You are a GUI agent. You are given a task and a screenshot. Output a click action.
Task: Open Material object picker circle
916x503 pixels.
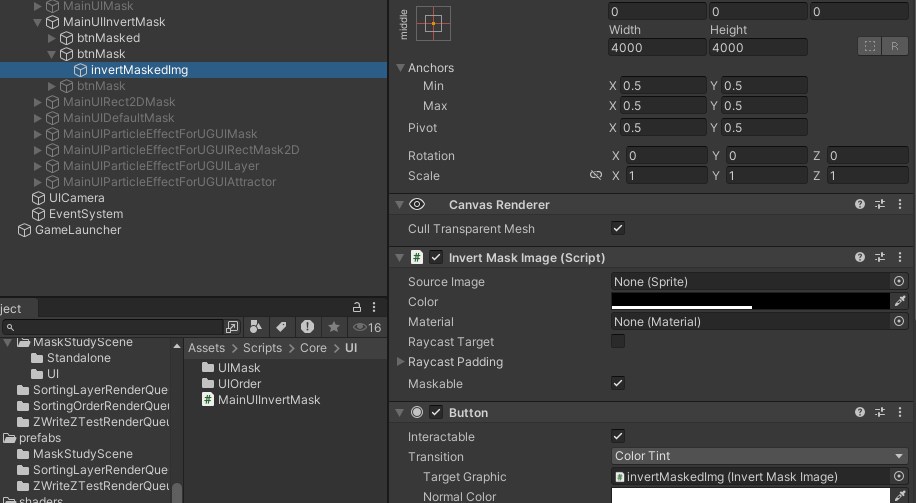click(899, 321)
